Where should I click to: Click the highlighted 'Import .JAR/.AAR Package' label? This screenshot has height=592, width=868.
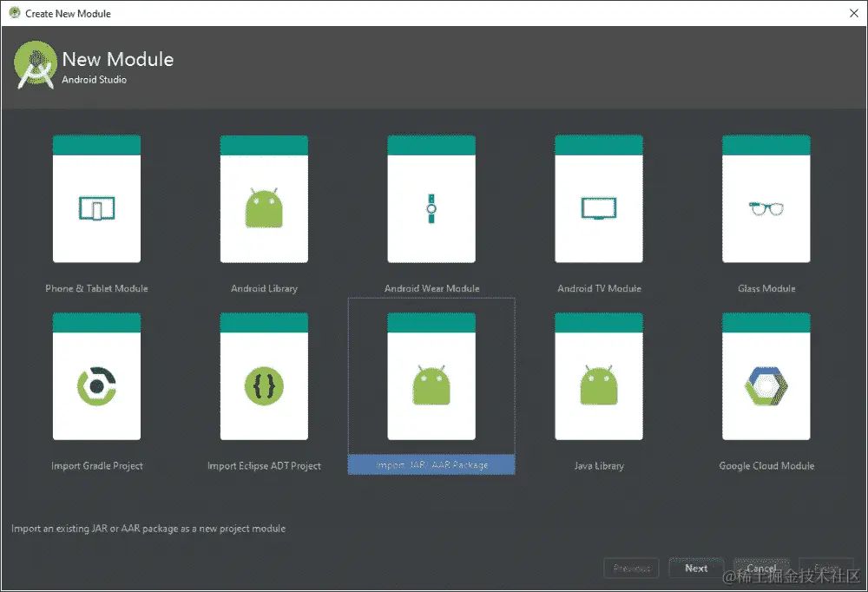431,464
